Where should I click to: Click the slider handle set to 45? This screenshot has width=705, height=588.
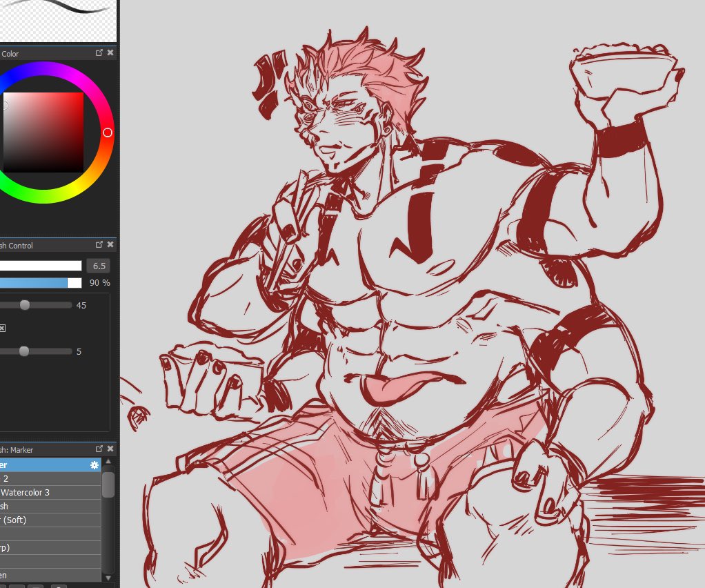click(x=25, y=305)
